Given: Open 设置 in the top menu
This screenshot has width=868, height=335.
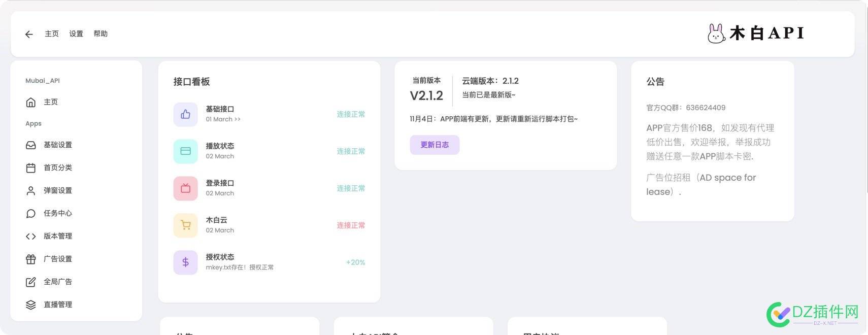Looking at the screenshot, I should (76, 34).
